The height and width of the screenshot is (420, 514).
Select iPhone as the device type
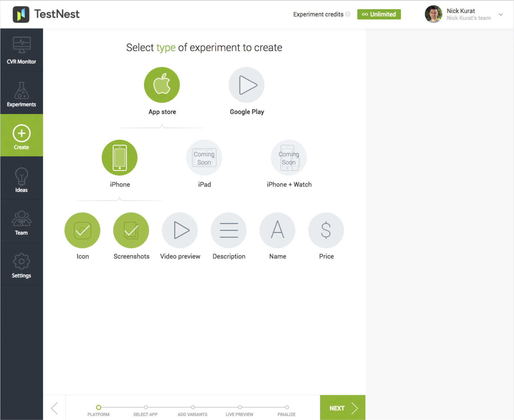(x=119, y=157)
